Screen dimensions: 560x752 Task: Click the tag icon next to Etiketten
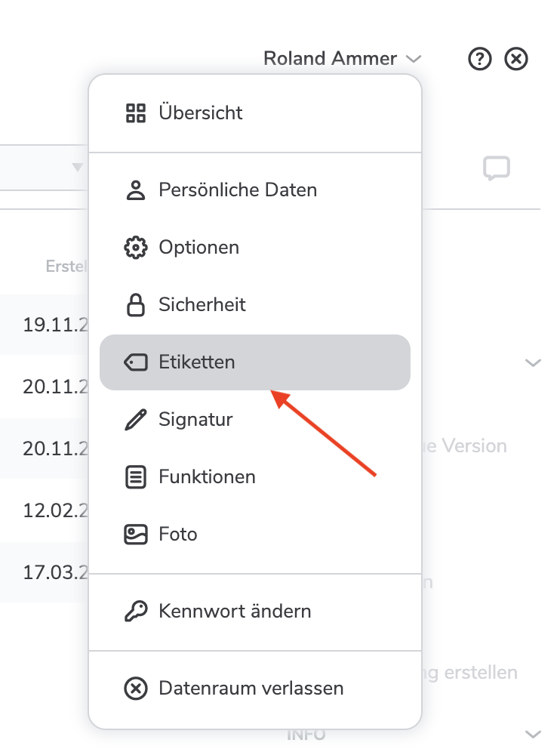coord(135,362)
